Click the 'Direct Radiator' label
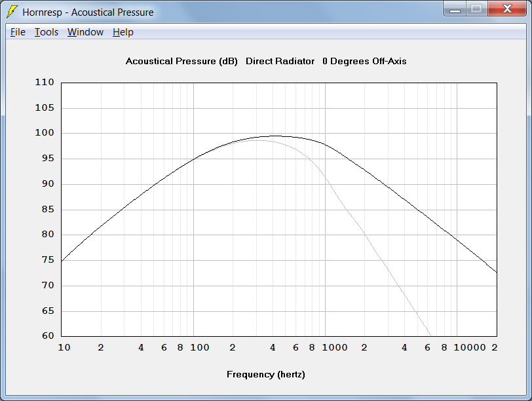This screenshot has width=532, height=401. [280, 61]
